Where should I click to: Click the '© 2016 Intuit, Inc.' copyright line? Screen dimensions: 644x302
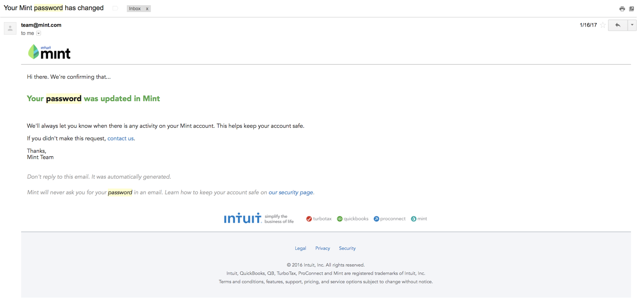(x=326, y=265)
